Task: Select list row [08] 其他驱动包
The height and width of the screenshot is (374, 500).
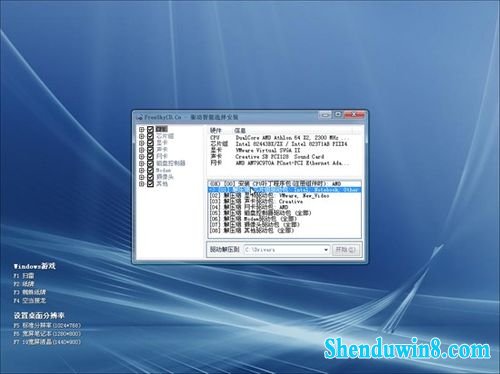Action: click(x=284, y=231)
